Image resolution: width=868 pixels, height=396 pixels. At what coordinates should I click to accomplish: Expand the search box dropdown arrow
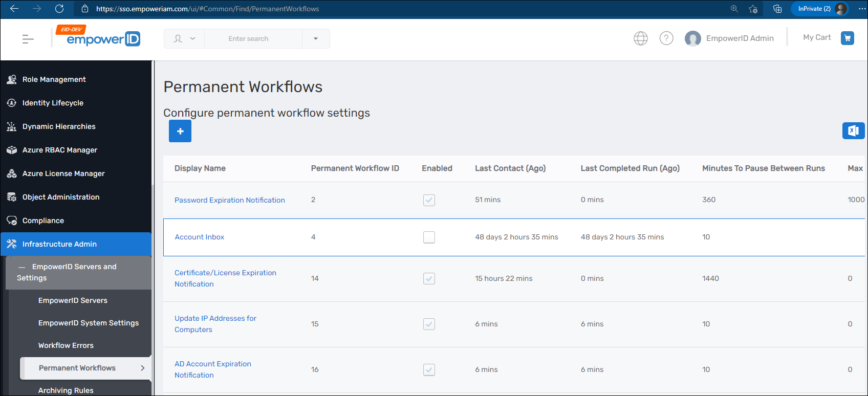(x=316, y=39)
